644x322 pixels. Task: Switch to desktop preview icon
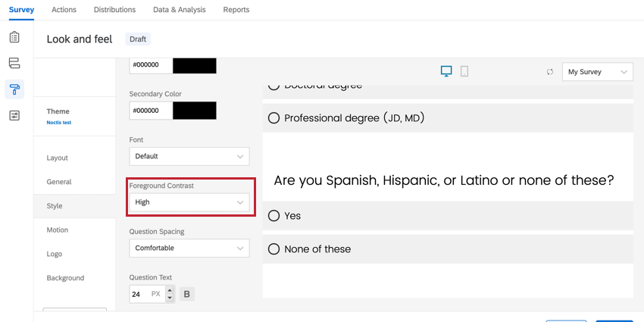[x=446, y=71]
